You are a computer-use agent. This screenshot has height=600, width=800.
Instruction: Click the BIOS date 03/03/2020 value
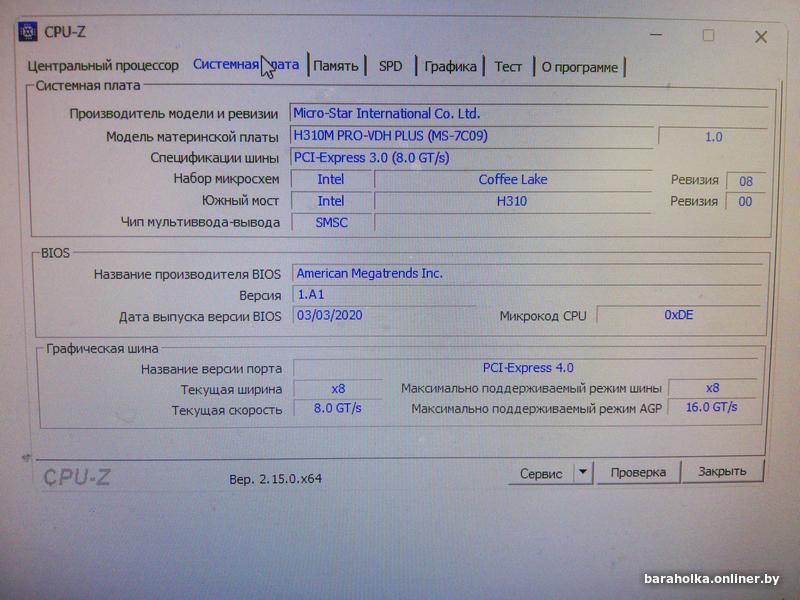384,315
